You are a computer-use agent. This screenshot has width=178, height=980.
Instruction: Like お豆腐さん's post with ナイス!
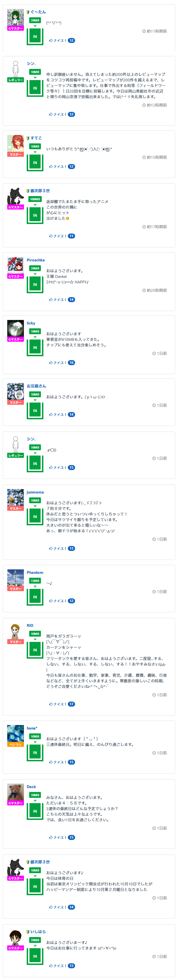(x=58, y=415)
